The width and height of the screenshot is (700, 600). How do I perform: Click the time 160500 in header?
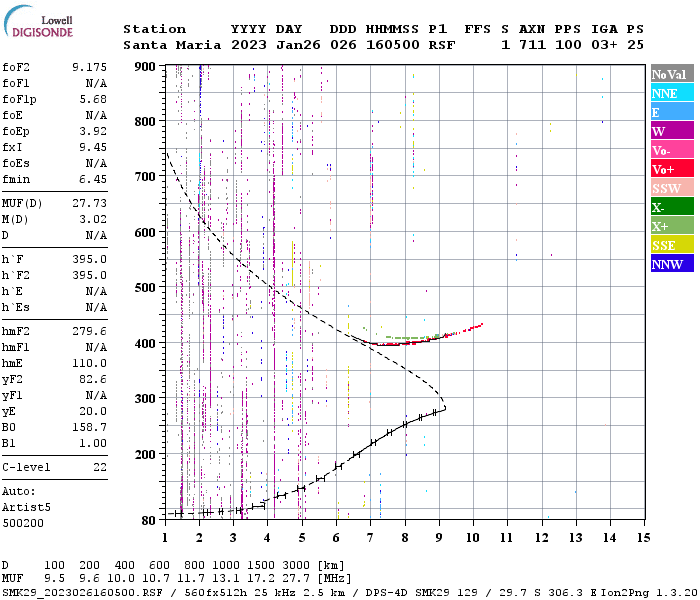point(392,45)
